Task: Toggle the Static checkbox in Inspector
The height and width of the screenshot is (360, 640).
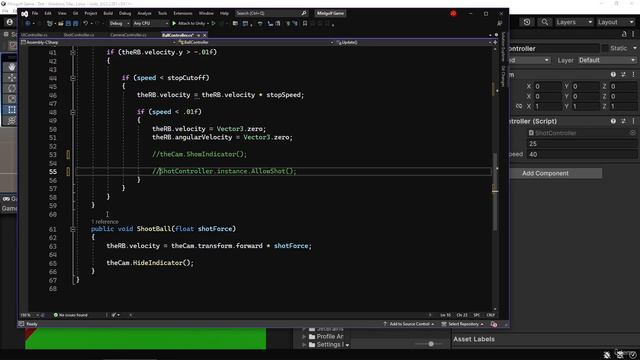Action: [x=605, y=48]
